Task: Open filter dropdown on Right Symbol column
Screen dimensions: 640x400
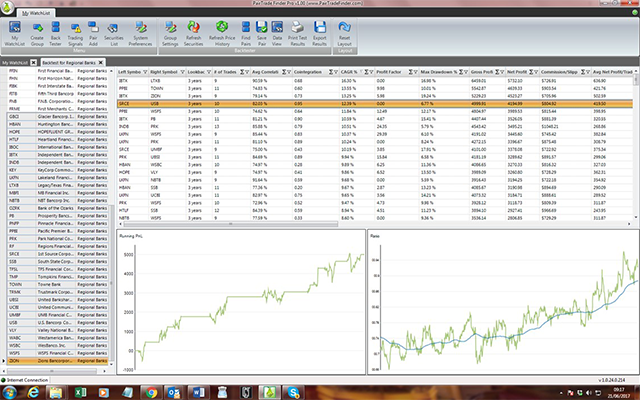Action: point(182,74)
